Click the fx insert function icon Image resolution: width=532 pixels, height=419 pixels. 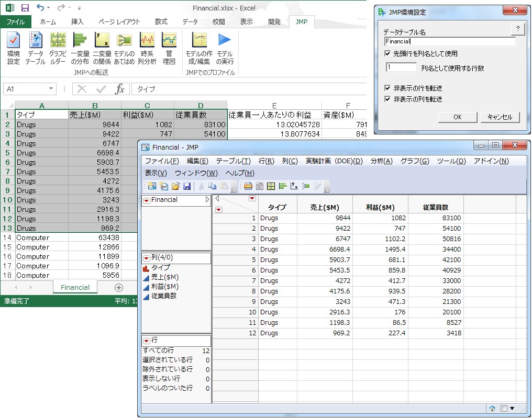120,89
